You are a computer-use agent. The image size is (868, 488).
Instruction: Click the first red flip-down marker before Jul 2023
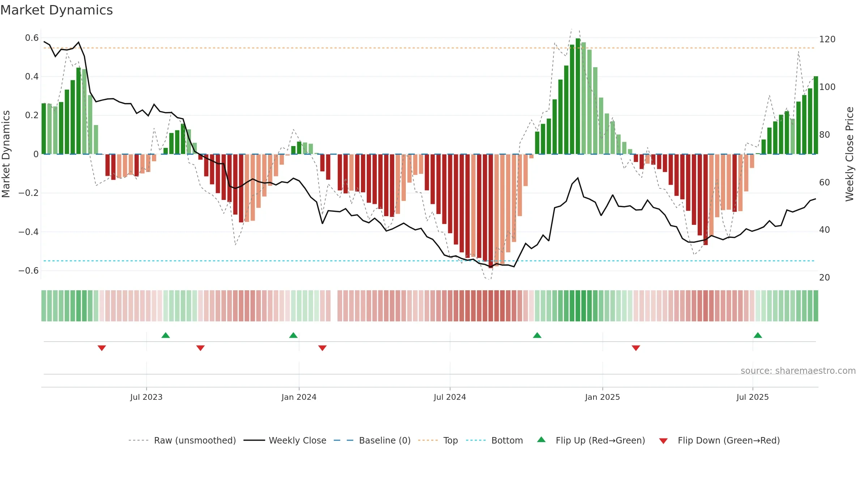point(102,348)
